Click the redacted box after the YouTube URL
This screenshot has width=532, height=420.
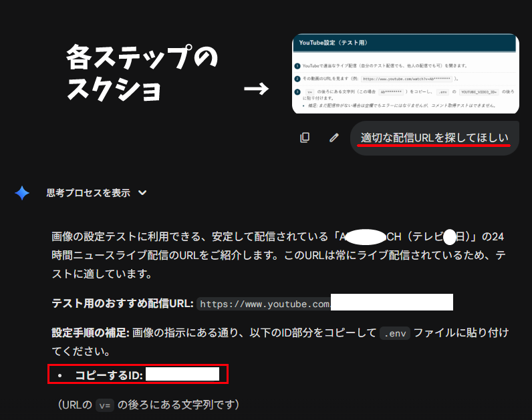pyautogui.click(x=392, y=302)
